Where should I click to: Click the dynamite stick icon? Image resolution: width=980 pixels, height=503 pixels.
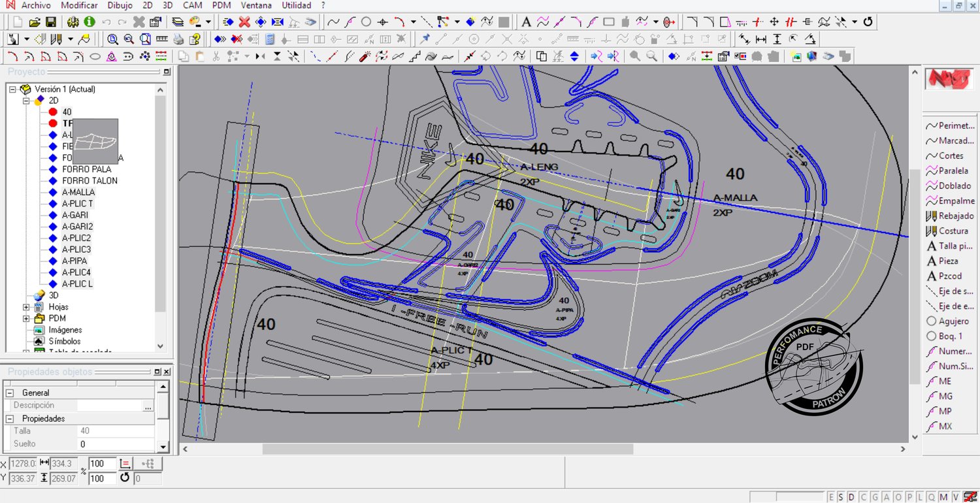(x=366, y=56)
